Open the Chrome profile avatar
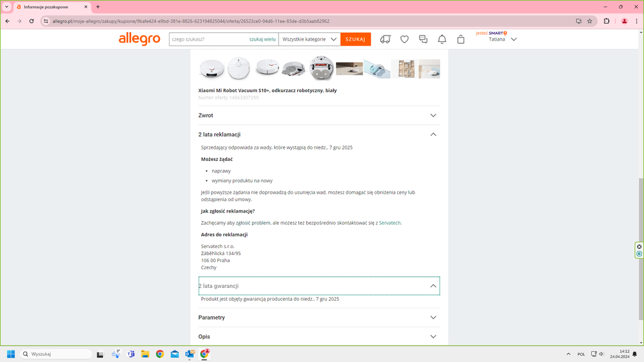 [624, 21]
